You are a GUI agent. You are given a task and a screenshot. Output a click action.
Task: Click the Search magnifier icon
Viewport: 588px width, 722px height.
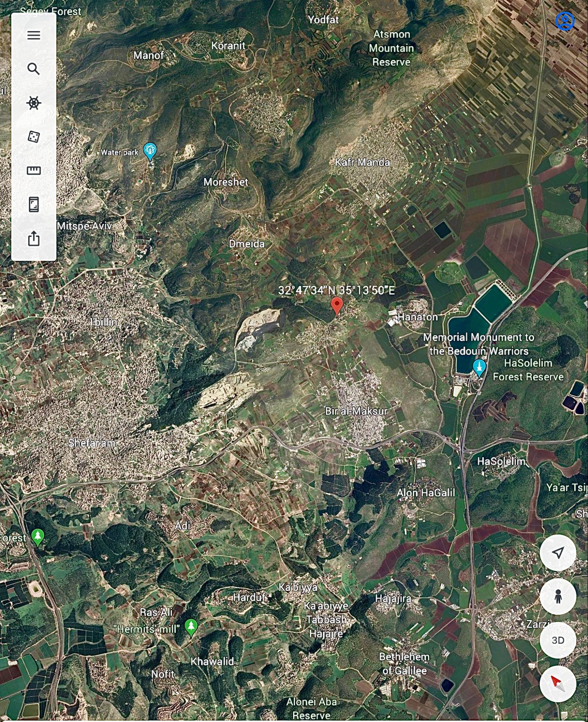point(34,69)
